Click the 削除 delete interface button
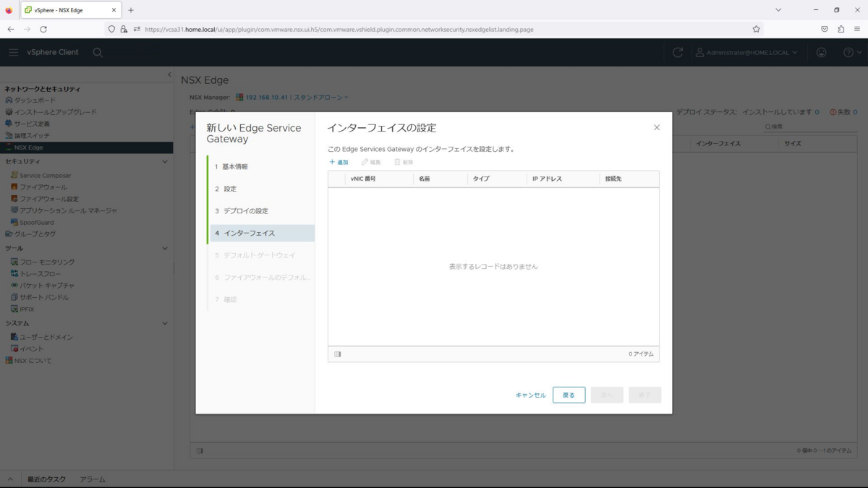The image size is (868, 488). pos(404,162)
